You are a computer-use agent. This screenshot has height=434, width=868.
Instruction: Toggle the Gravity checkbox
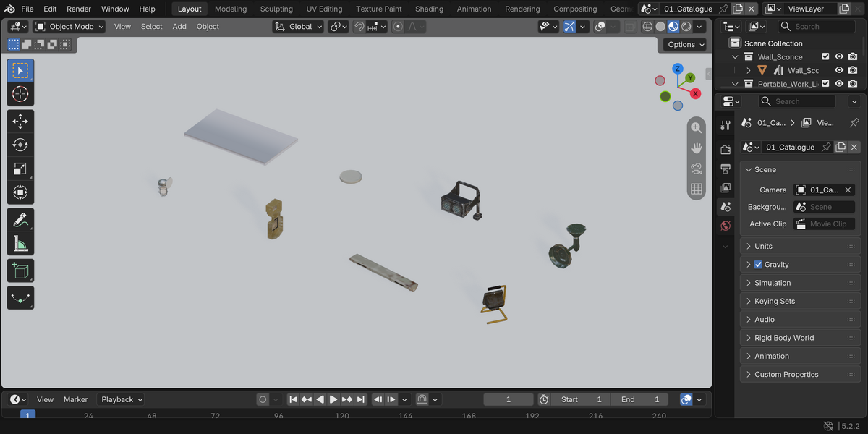pyautogui.click(x=758, y=265)
